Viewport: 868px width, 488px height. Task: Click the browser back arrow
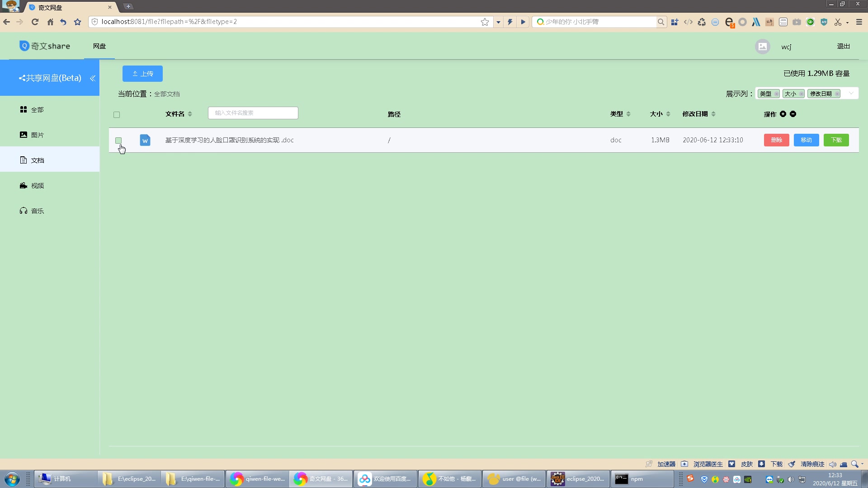tap(6, 22)
